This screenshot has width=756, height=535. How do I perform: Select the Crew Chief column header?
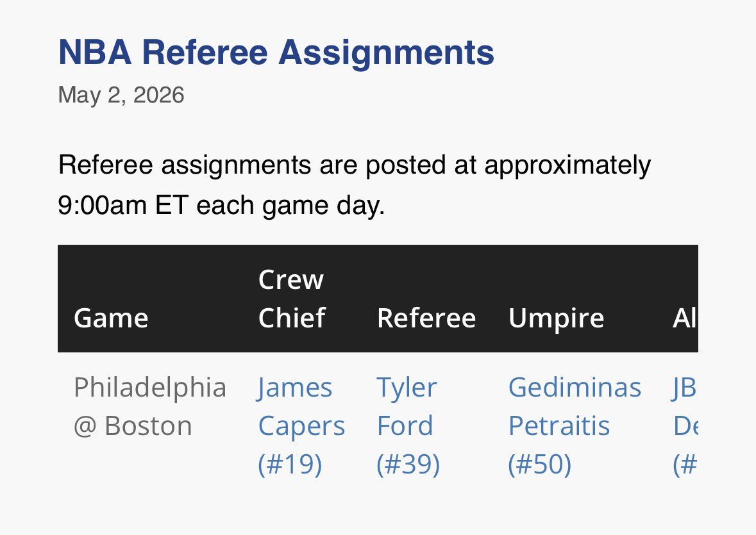click(x=292, y=299)
